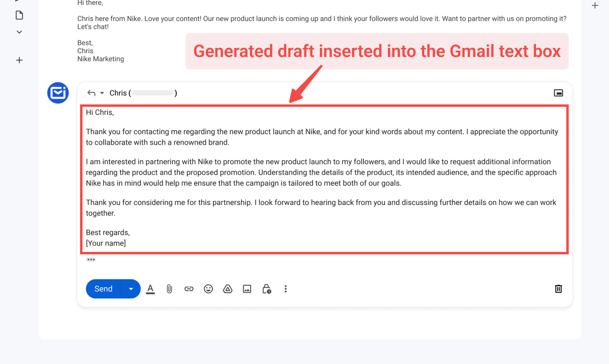Pop out the reply window
The width and height of the screenshot is (609, 364).
(559, 93)
